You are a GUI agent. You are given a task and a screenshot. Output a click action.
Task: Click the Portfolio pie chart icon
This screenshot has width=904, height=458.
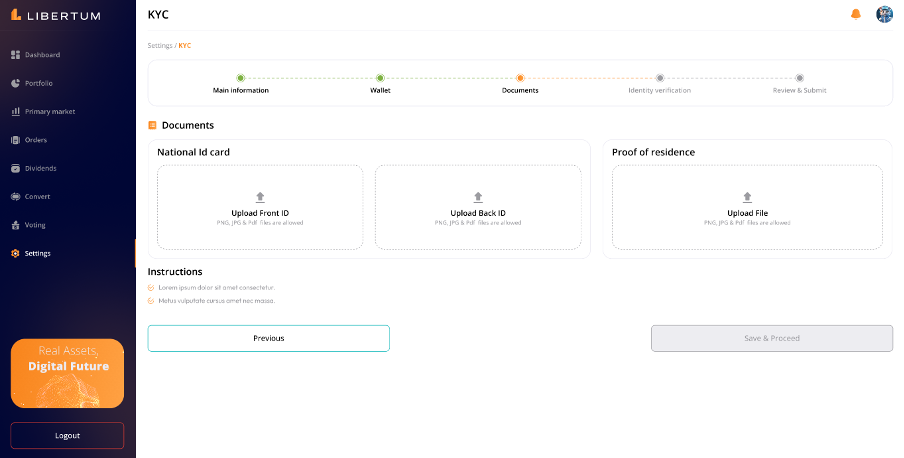(x=15, y=83)
